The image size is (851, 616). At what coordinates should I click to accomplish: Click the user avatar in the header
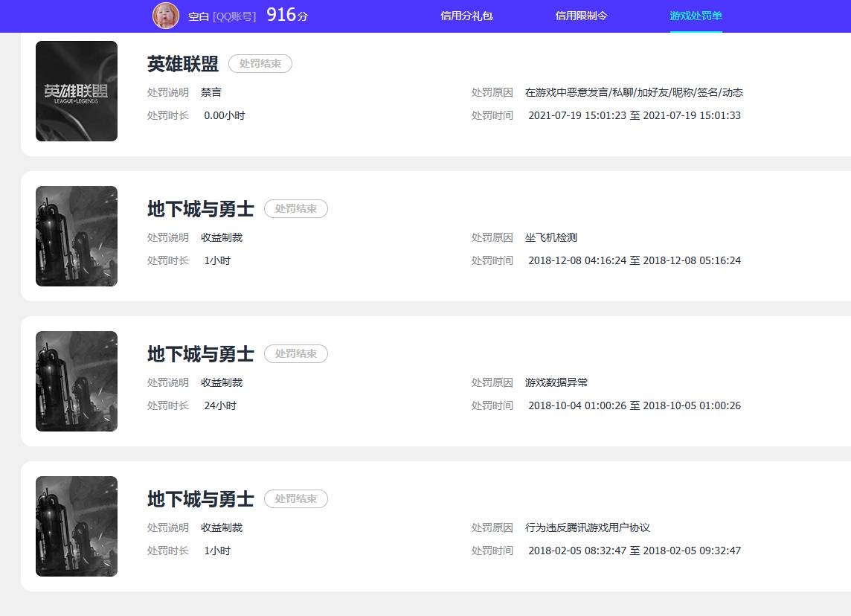tap(166, 16)
